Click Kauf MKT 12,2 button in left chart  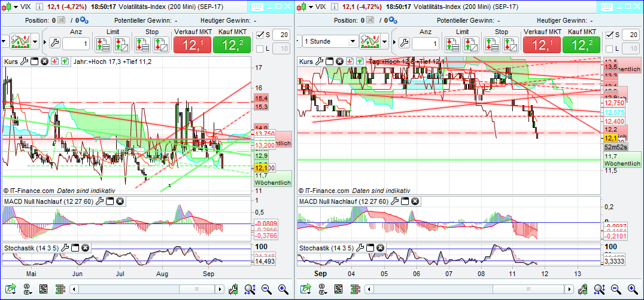232,45
